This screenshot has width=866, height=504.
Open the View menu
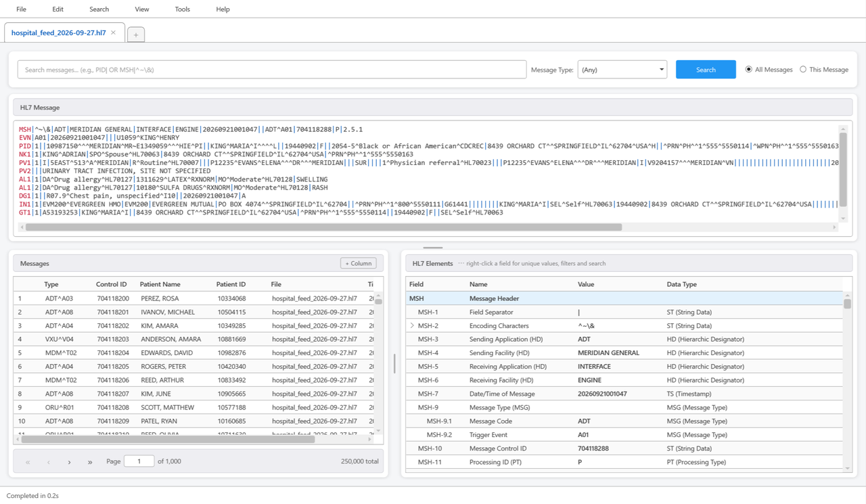141,9
